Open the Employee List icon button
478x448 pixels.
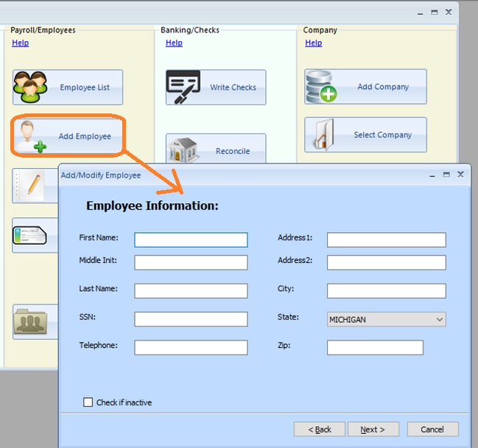tap(30, 88)
